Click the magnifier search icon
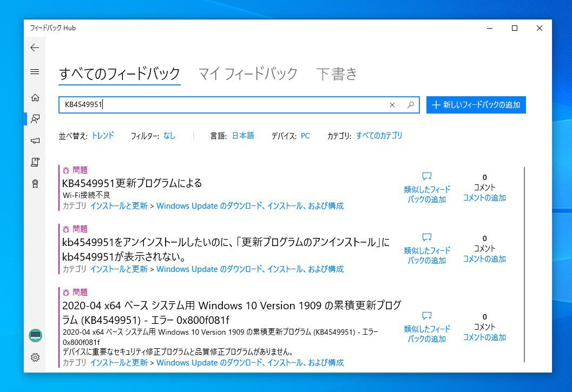Screen dimensions: 572x392 point(411,105)
